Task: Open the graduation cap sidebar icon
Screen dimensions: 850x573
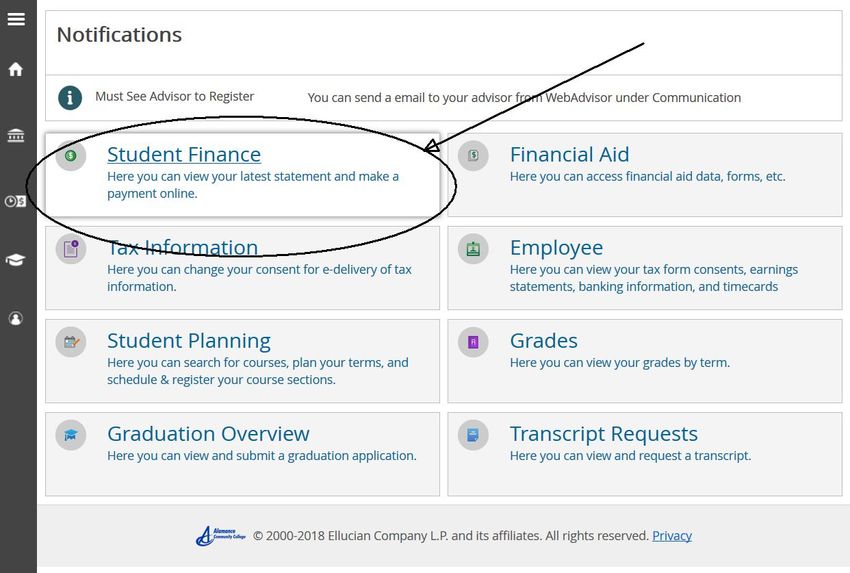Action: [15, 260]
